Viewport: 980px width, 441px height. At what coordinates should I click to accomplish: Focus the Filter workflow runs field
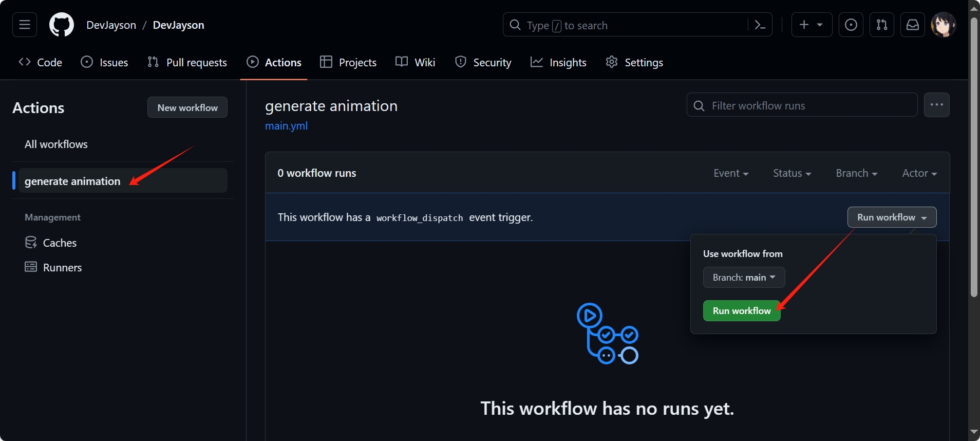coord(802,105)
